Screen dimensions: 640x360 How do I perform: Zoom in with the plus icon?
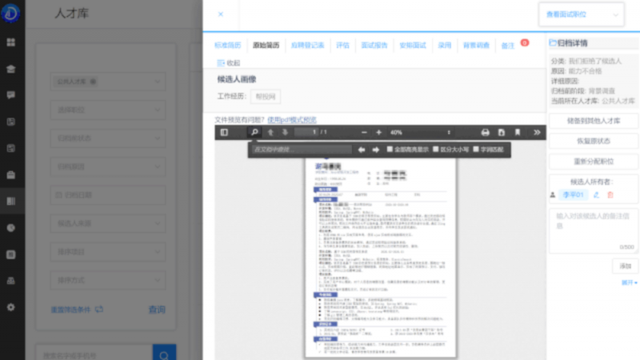coord(379,132)
